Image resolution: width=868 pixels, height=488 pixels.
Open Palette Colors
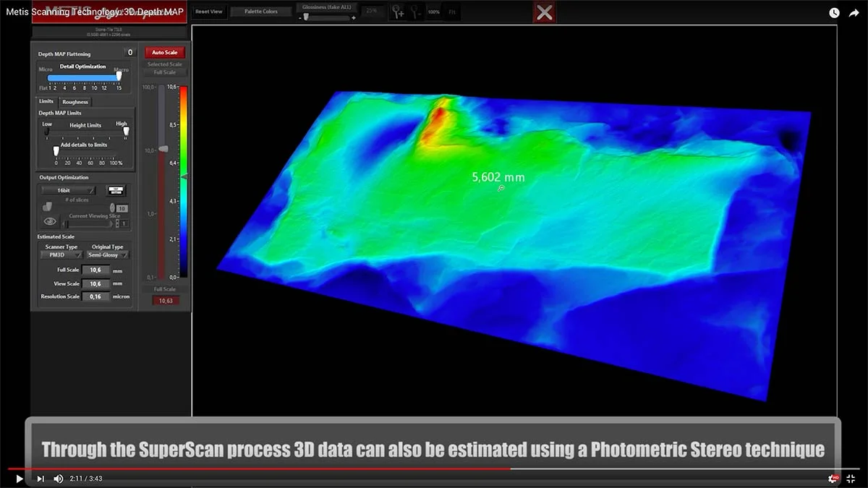(x=259, y=12)
